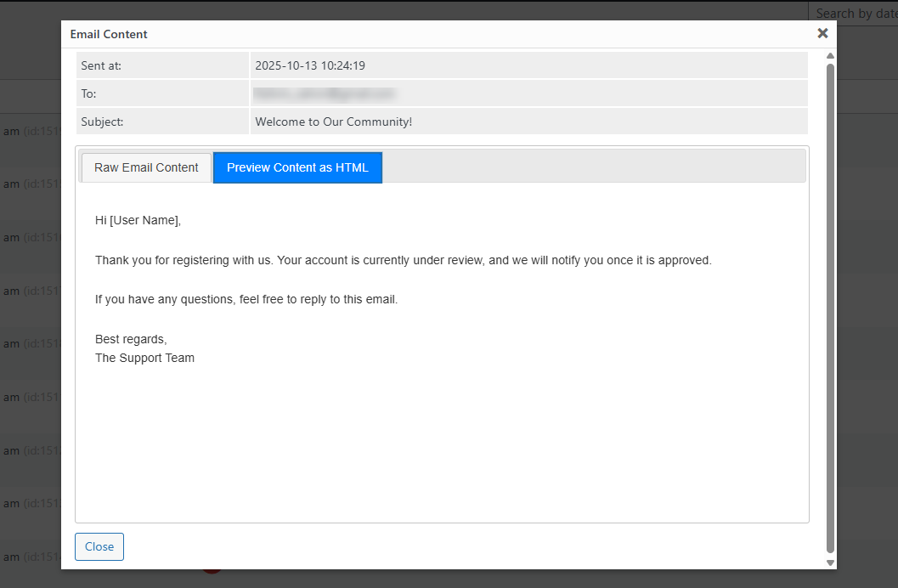Viewport: 898px width, 588px height.
Task: Click the 'Best regards' signature text
Action: tap(131, 338)
